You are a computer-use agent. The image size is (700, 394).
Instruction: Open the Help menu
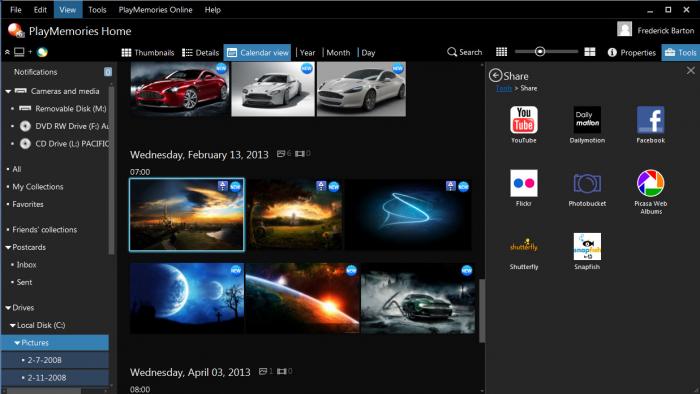[x=212, y=9]
